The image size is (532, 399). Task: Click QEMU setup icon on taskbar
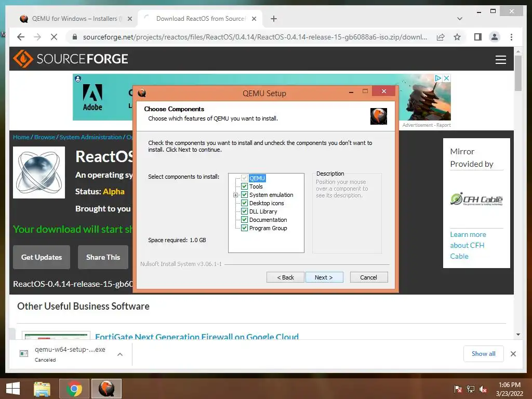click(x=106, y=389)
